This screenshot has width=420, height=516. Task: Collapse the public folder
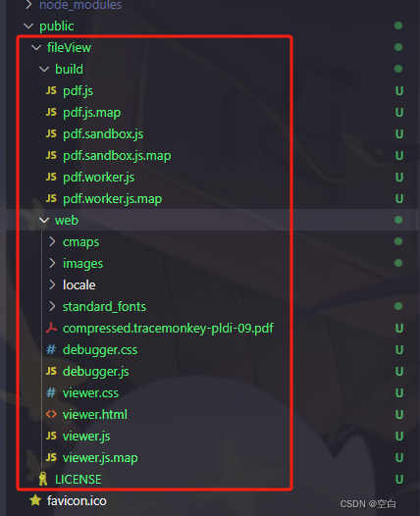tap(28, 26)
